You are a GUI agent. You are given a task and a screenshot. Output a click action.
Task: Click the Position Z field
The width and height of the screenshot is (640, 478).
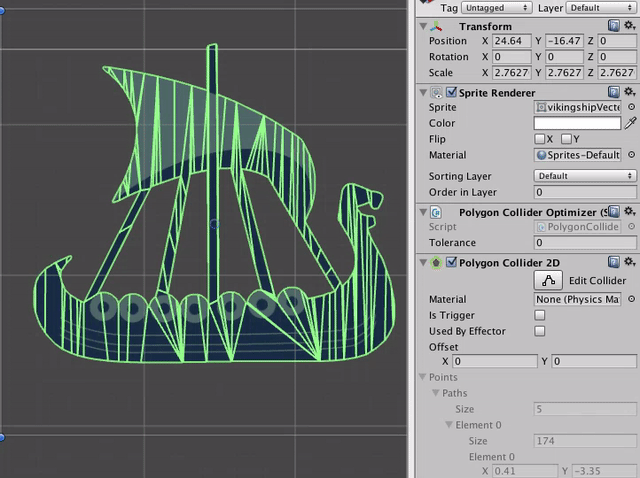click(617, 41)
